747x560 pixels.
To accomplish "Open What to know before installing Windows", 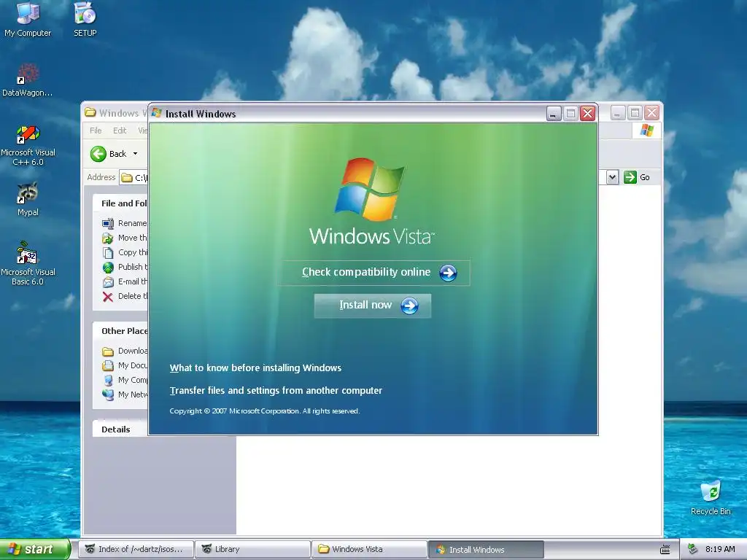I will (x=255, y=368).
